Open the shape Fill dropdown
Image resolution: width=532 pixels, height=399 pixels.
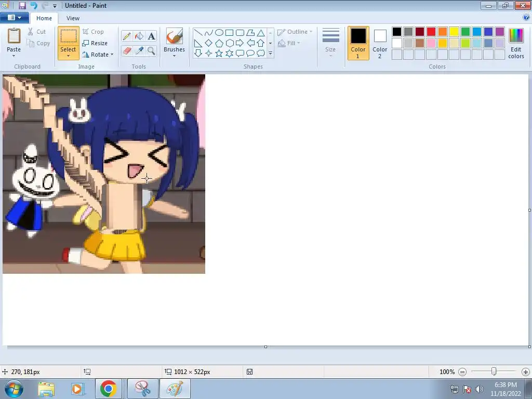(x=289, y=43)
